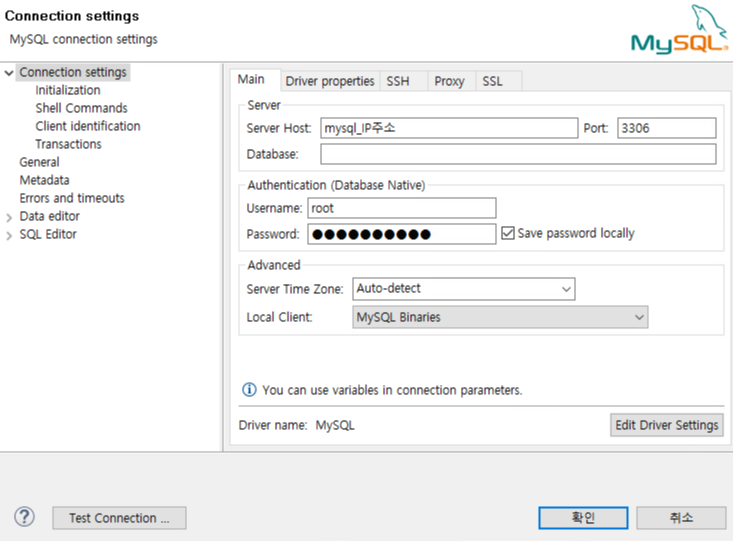Select Errors and timeouts in the tree
Viewport: 733px width, 541px height.
pos(72,198)
